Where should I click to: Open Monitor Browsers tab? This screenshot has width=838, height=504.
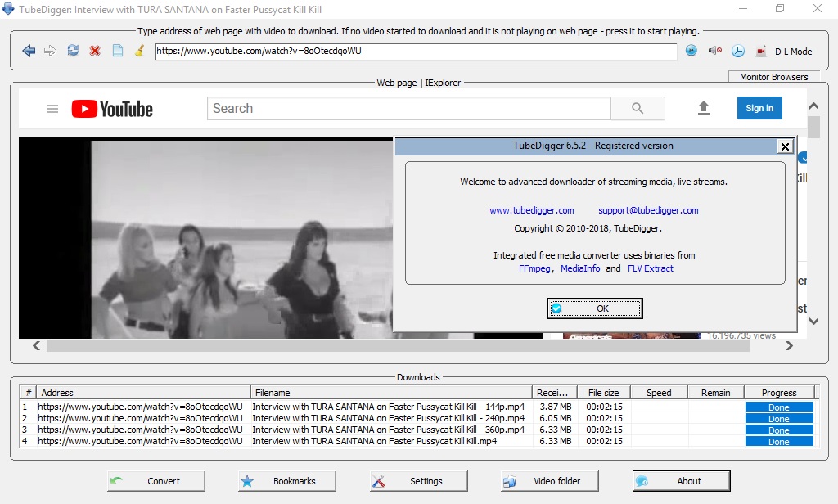click(x=773, y=77)
